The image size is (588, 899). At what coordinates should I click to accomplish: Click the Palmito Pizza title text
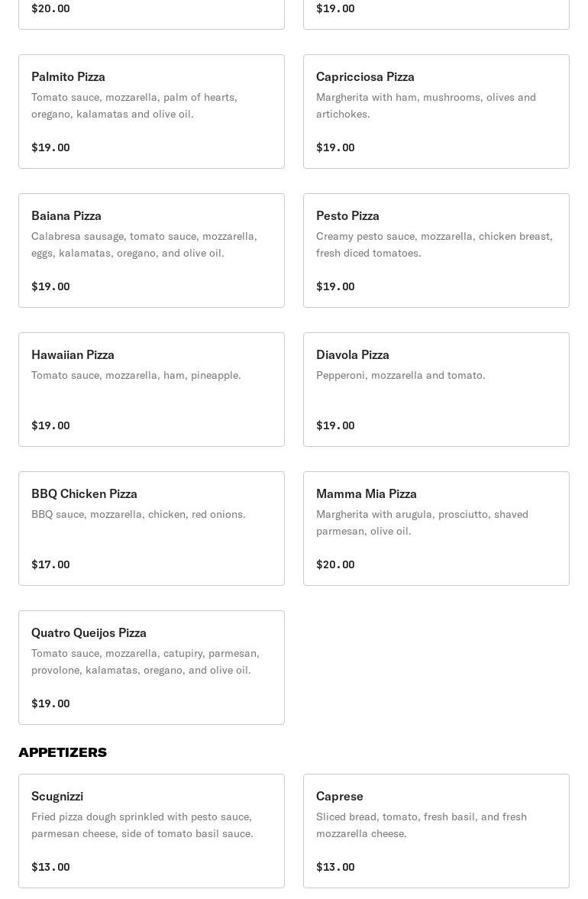coord(68,77)
